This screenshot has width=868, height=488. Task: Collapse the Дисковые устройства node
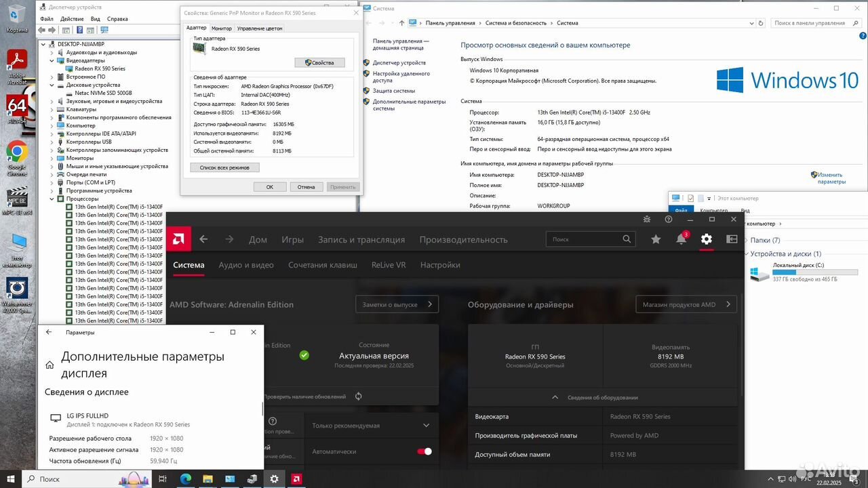click(x=52, y=85)
